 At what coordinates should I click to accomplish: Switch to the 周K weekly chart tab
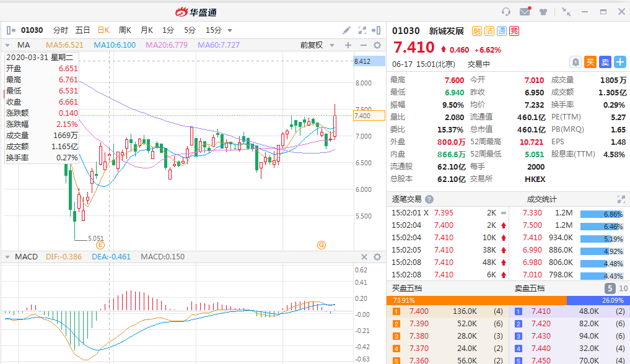pos(125,30)
